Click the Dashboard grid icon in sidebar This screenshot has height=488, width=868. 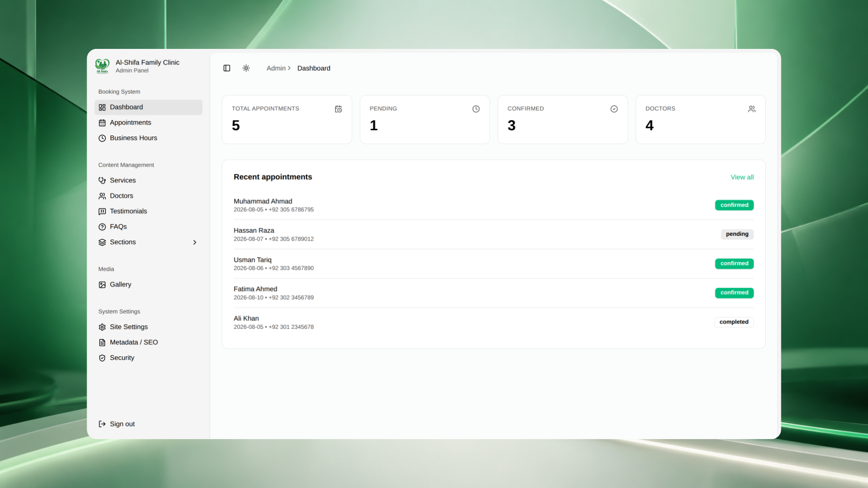102,107
